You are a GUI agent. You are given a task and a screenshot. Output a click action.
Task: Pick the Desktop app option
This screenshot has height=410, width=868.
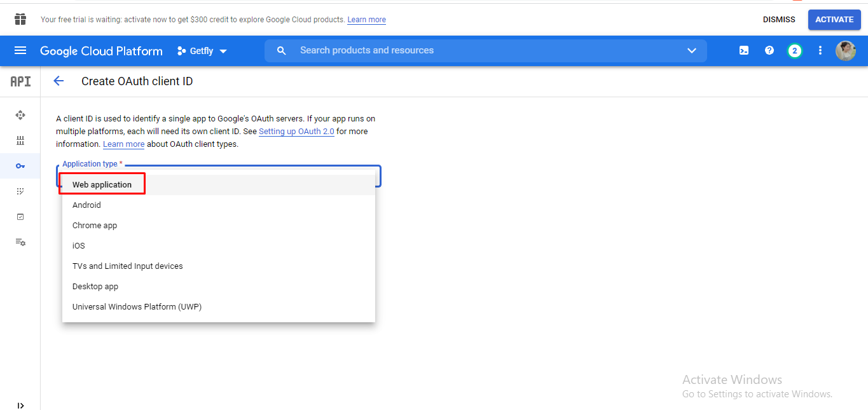pos(95,287)
